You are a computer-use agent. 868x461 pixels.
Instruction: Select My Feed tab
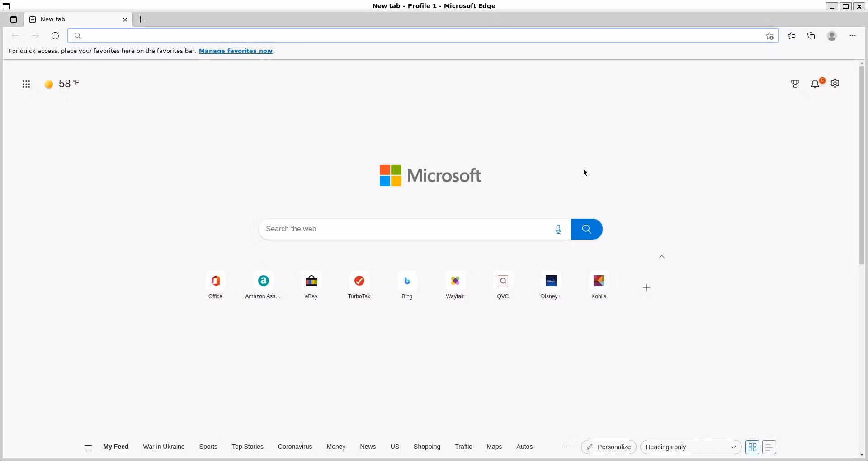click(x=116, y=447)
